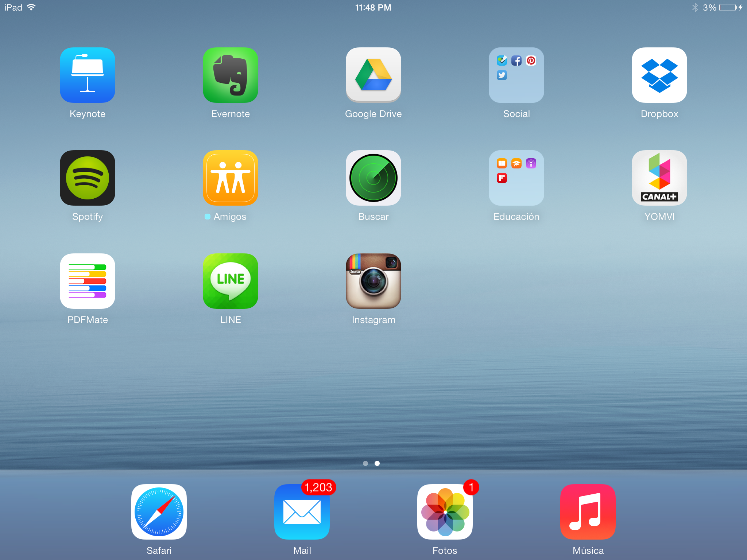
Task: Open the Educación folder
Action: pyautogui.click(x=516, y=178)
